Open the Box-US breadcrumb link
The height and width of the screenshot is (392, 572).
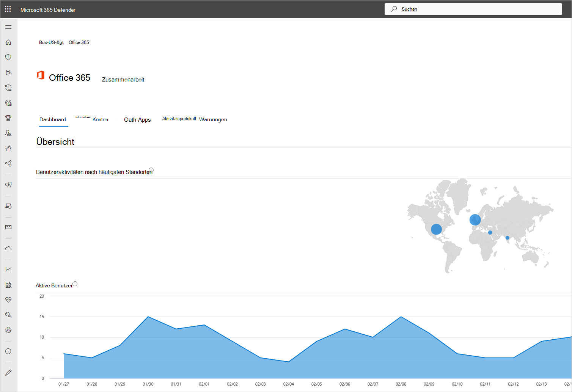(x=51, y=42)
